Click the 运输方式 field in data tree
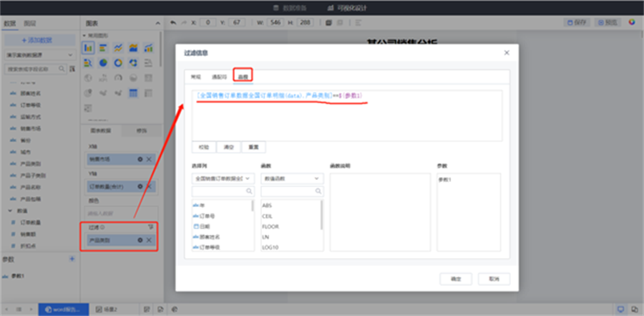644x316 pixels. (x=31, y=117)
